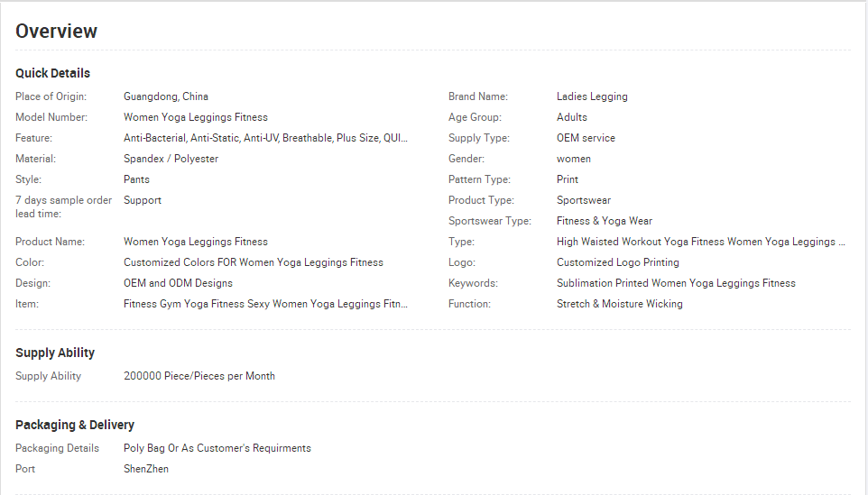Click 200000 Piece/Pieces per Month value
Image resolution: width=868 pixels, height=495 pixels.
pyautogui.click(x=199, y=376)
